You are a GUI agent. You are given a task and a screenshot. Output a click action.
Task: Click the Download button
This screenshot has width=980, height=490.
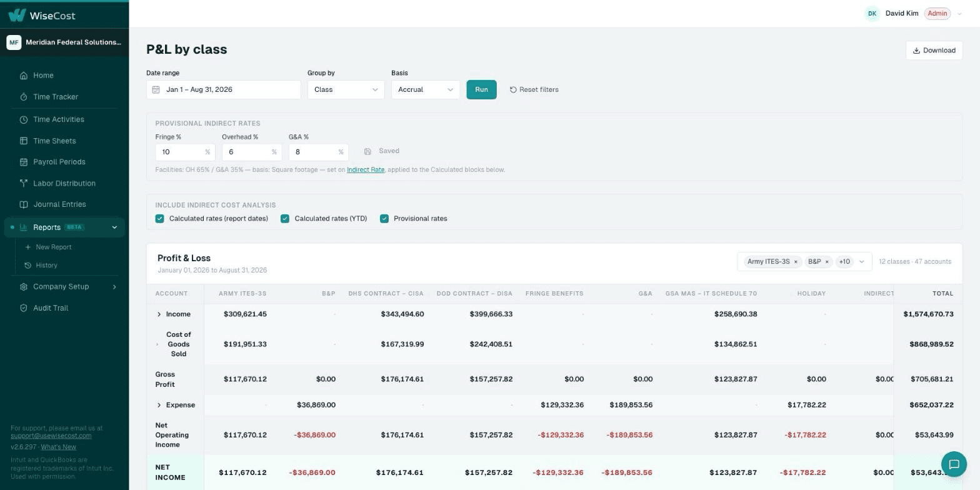tap(934, 51)
